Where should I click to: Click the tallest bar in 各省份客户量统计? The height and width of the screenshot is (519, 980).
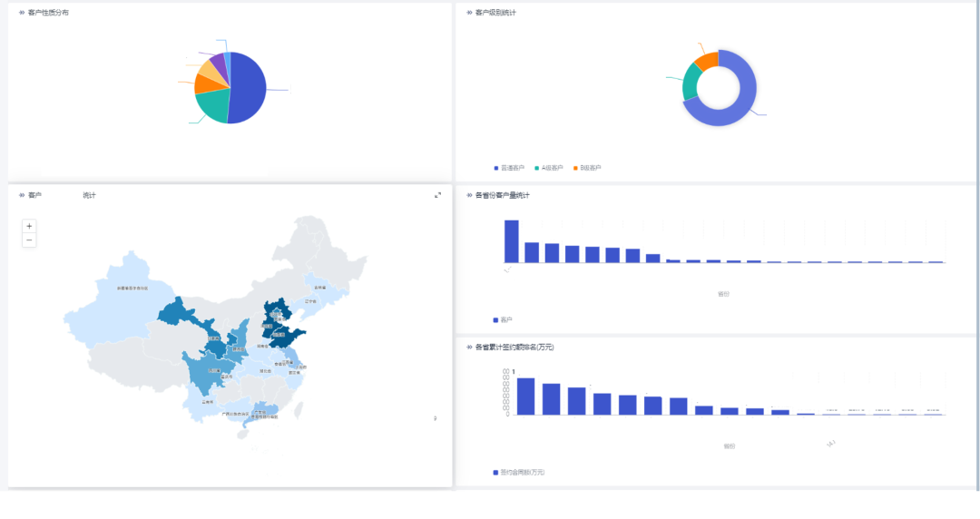[x=511, y=240]
